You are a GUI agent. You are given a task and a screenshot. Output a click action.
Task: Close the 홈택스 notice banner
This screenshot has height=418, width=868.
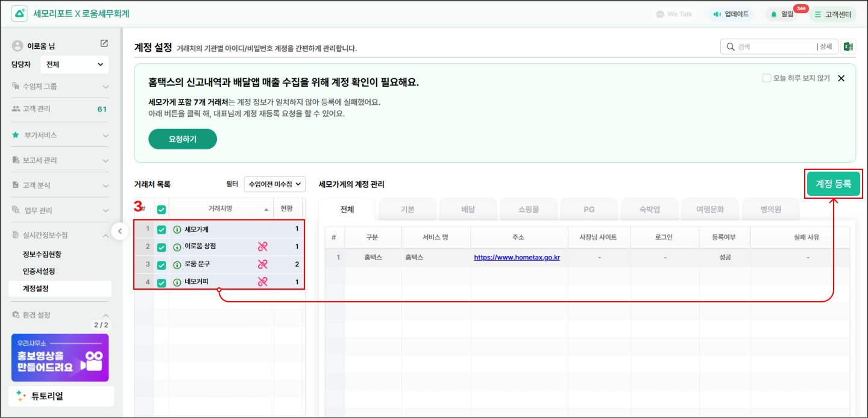tap(841, 78)
